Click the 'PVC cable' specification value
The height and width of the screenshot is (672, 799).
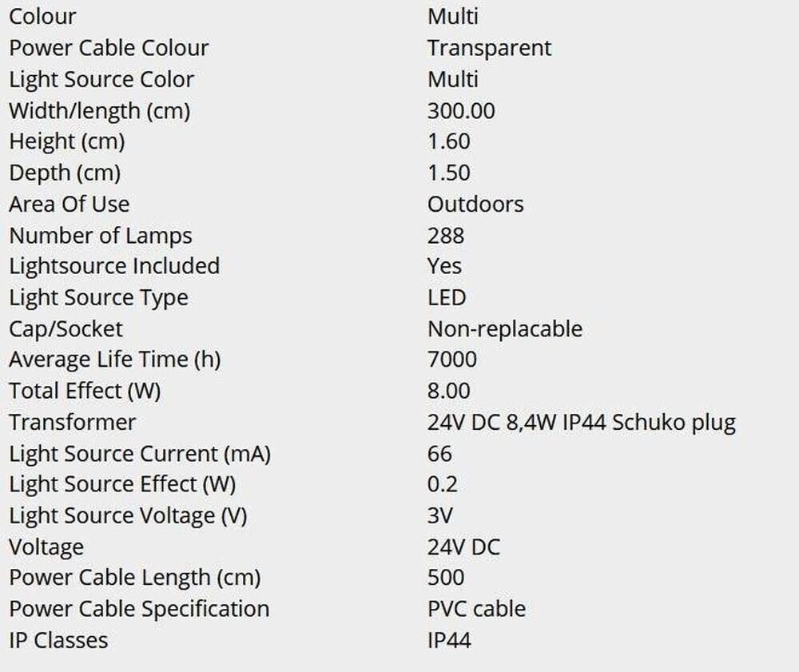[476, 609]
